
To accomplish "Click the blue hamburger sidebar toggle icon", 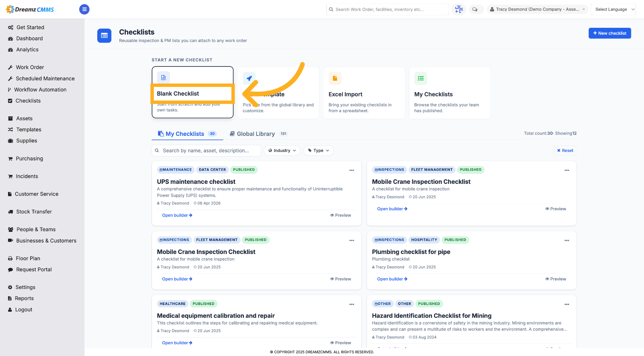I will point(84,9).
